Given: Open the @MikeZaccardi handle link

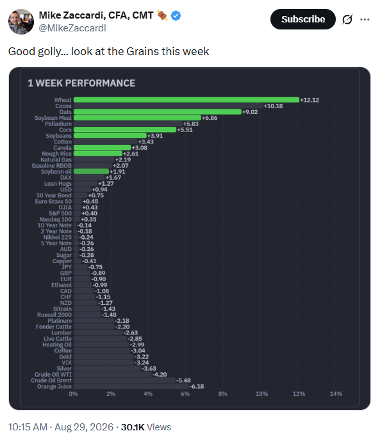Looking at the screenshot, I should 72,28.
